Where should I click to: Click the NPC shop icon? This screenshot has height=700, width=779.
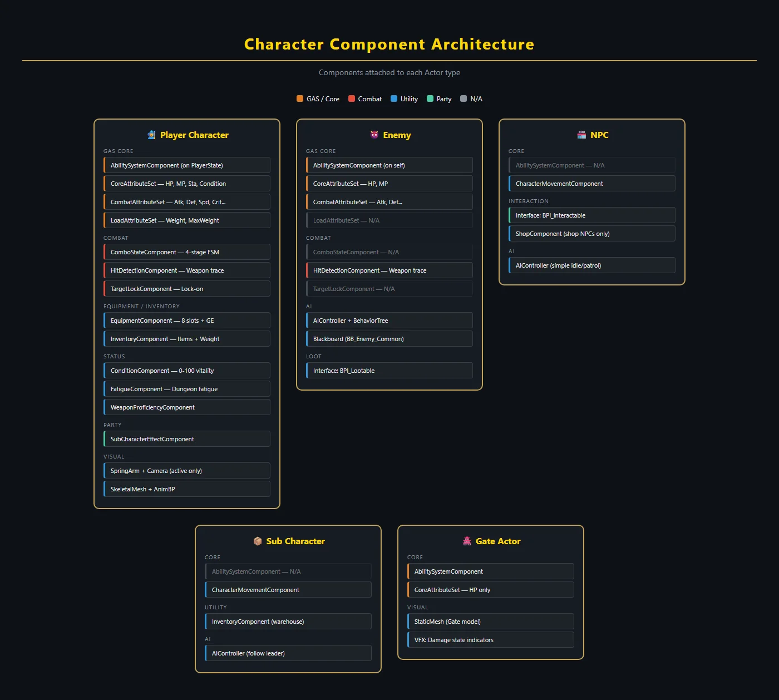[581, 135]
